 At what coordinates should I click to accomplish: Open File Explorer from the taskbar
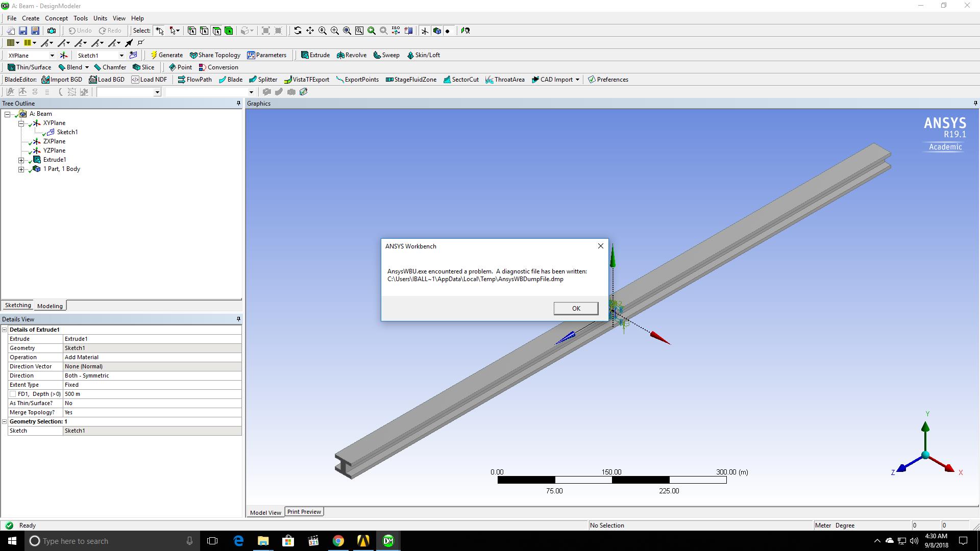click(263, 541)
